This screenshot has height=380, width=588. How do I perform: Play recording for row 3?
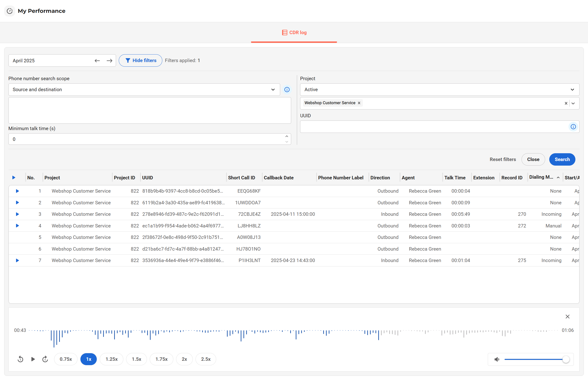(x=17, y=214)
